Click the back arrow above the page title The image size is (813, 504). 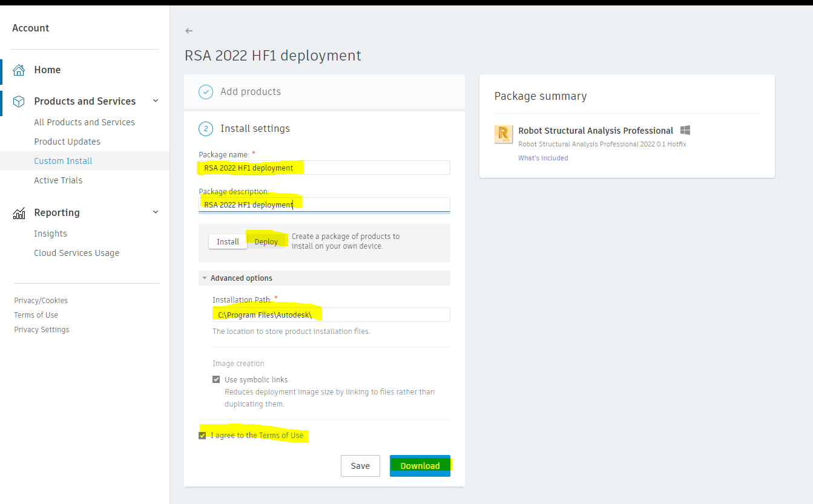(x=188, y=30)
